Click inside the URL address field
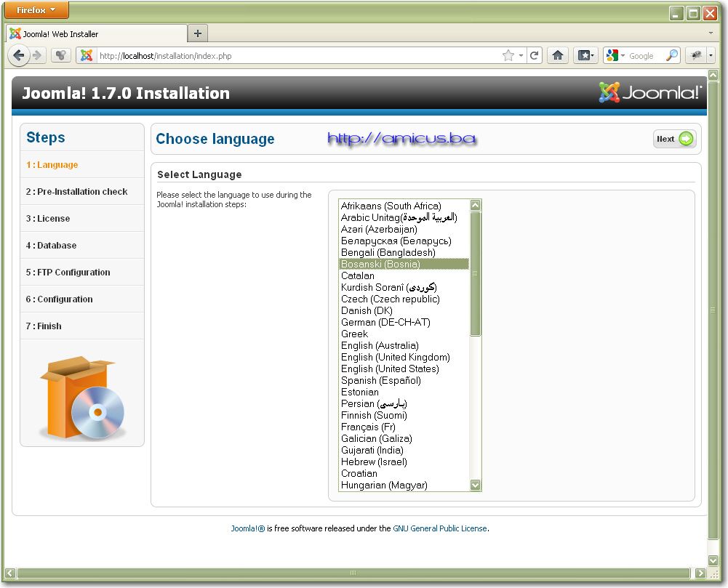Screen dimensions: 728x588 click(x=297, y=56)
